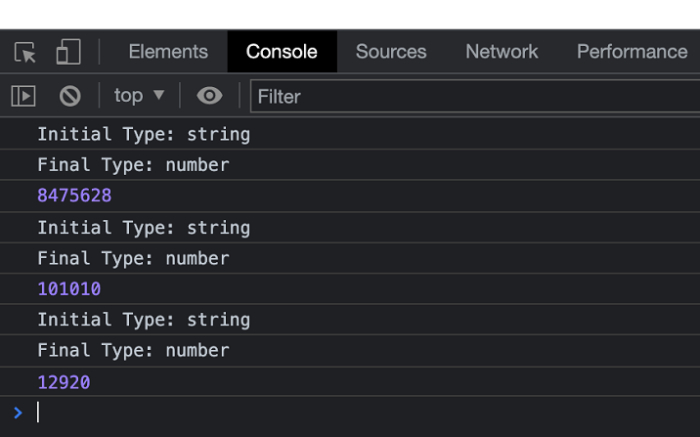Switch to the Elements tab
Image resolution: width=700 pixels, height=437 pixels.
point(168,52)
